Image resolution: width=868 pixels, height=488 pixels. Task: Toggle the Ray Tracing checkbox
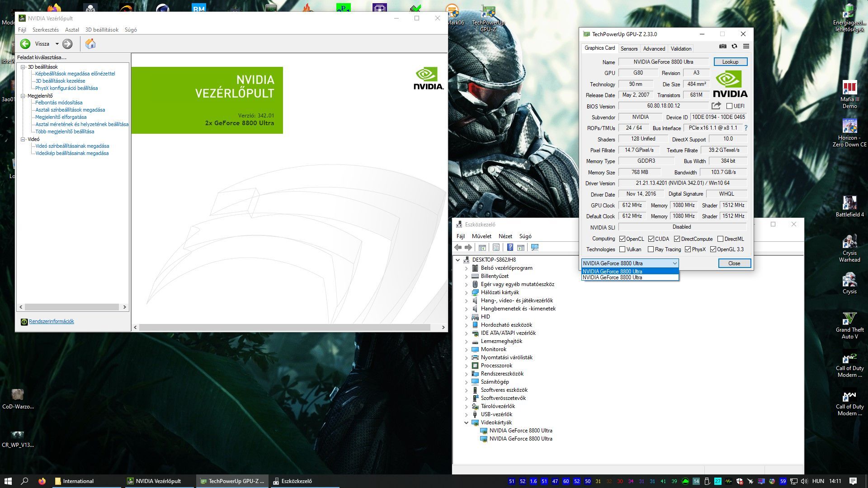(651, 249)
